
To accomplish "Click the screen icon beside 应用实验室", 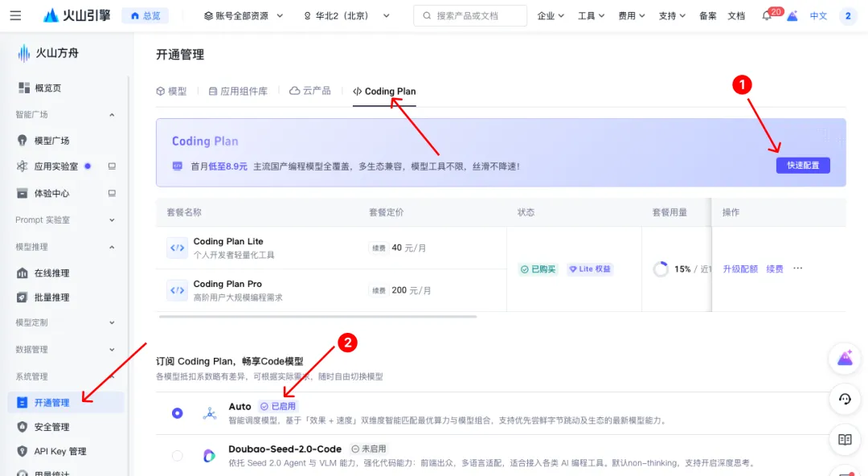I will tap(112, 166).
